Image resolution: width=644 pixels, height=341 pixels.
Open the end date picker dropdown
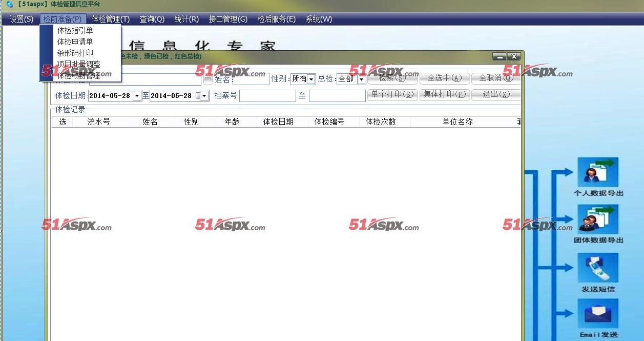pyautogui.click(x=204, y=95)
